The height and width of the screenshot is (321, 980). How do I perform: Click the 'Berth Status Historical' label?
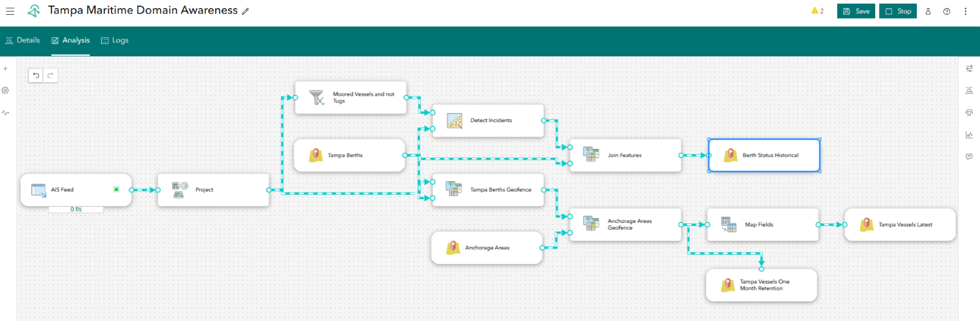[771, 156]
